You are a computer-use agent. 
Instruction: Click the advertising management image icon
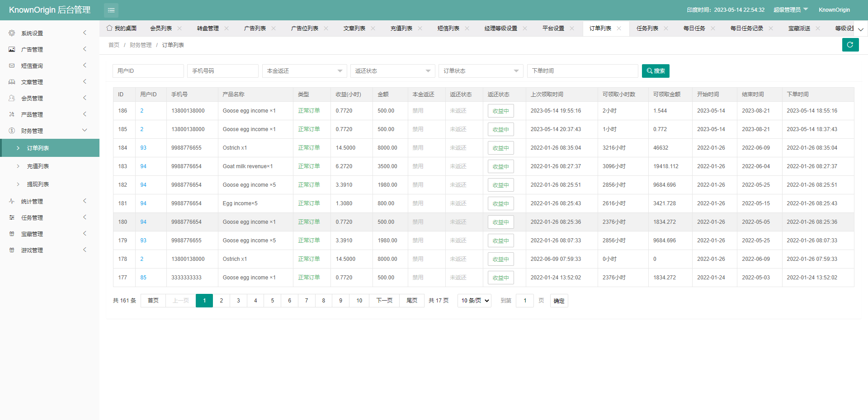click(12, 49)
